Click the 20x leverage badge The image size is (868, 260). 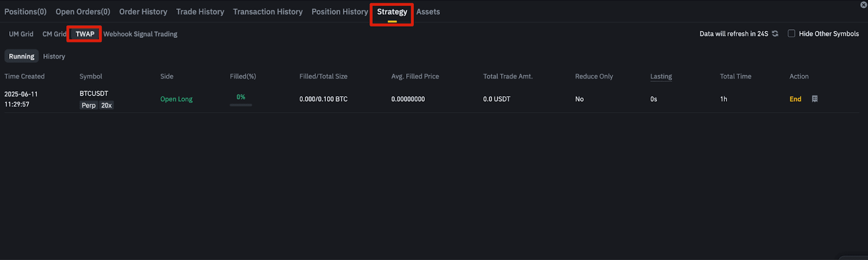[106, 105]
